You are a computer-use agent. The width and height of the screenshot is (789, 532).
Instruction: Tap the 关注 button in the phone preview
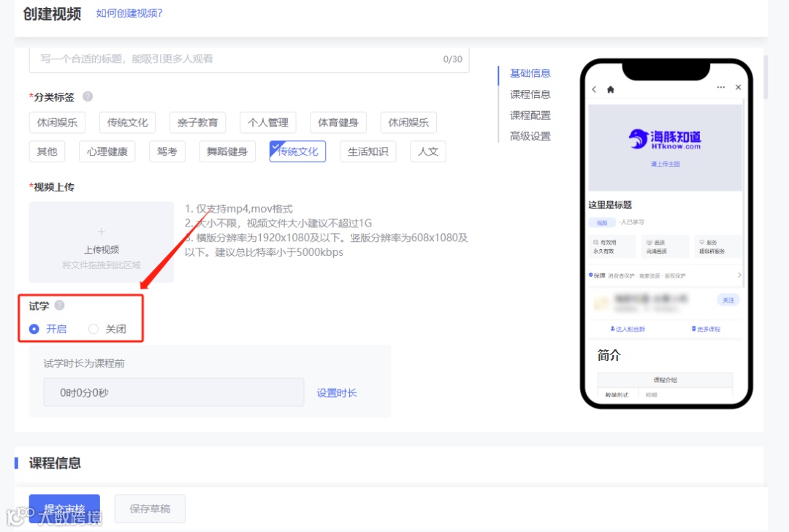[x=728, y=300]
